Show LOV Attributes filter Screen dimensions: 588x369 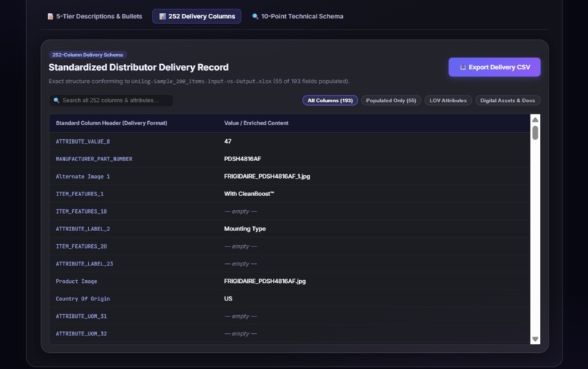448,101
